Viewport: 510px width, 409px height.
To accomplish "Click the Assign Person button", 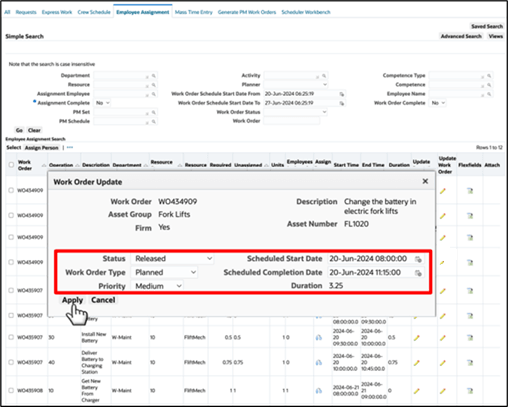I will [41, 148].
